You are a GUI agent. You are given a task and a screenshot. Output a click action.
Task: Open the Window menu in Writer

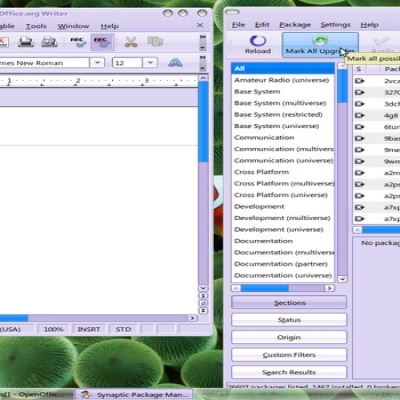[73, 26]
